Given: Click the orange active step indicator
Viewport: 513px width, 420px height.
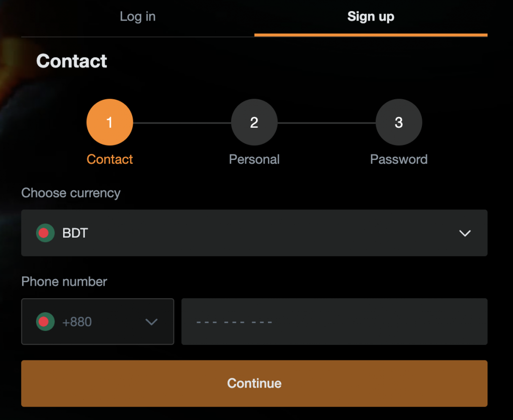Looking at the screenshot, I should [109, 121].
